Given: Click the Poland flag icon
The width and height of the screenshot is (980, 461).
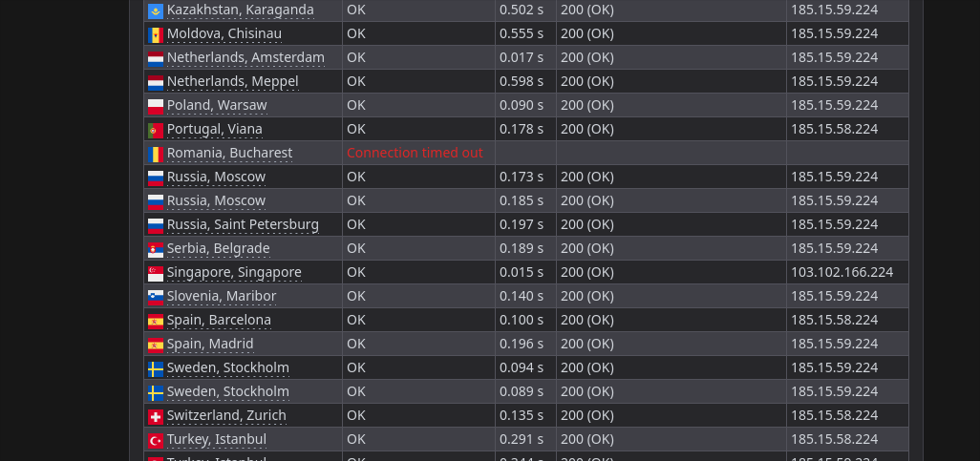Looking at the screenshot, I should pyautogui.click(x=155, y=106).
